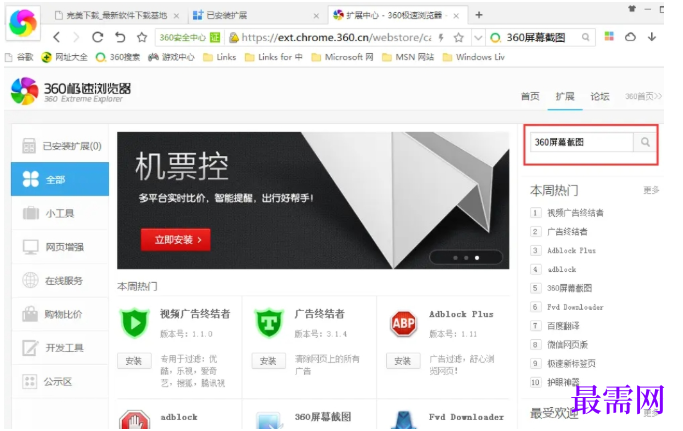Reload the page with refresh icon
The width and height of the screenshot is (683, 431).
98,37
